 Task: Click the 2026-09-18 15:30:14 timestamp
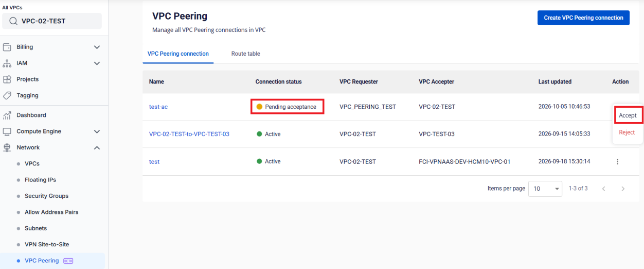pyautogui.click(x=564, y=162)
